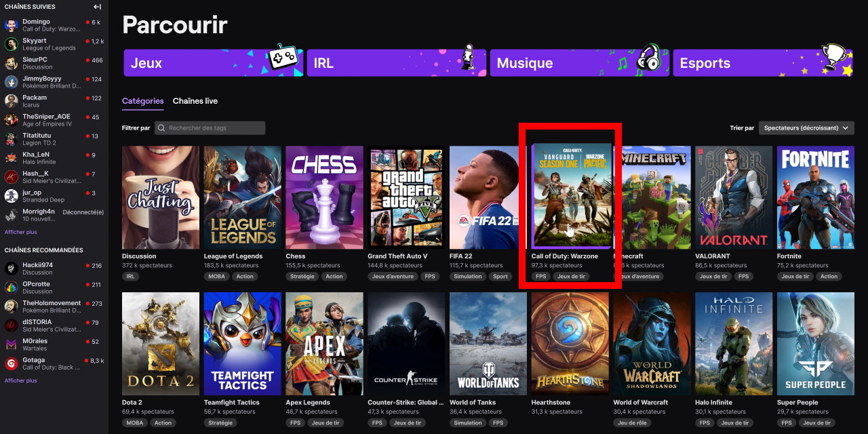Select the Hackii974 channel avatar
This screenshot has width=868, height=434.
click(x=11, y=269)
